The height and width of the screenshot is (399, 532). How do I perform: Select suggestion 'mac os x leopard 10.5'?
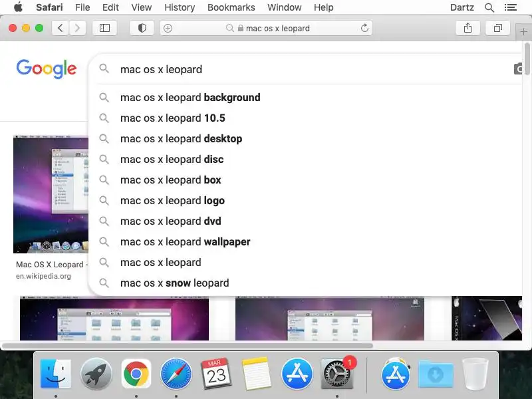[x=305, y=118]
